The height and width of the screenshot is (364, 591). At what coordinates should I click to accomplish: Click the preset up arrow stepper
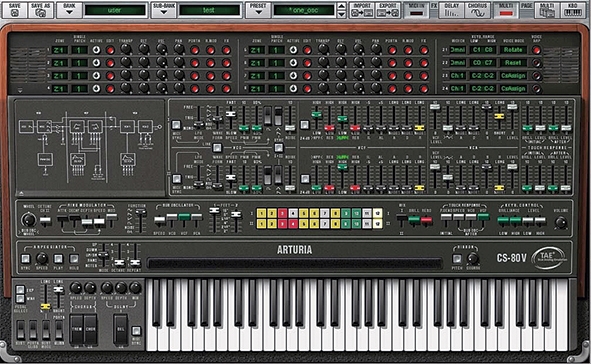click(341, 6)
